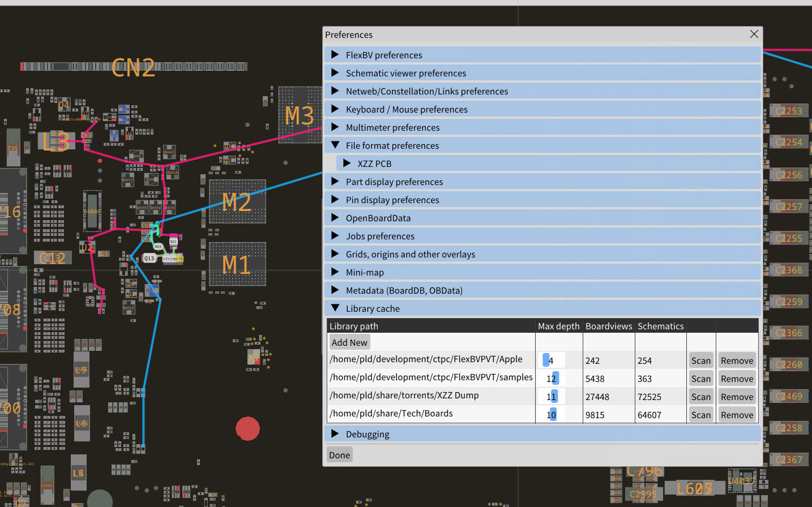Collapse the Library cache section
The width and height of the screenshot is (812, 507).
click(372, 308)
